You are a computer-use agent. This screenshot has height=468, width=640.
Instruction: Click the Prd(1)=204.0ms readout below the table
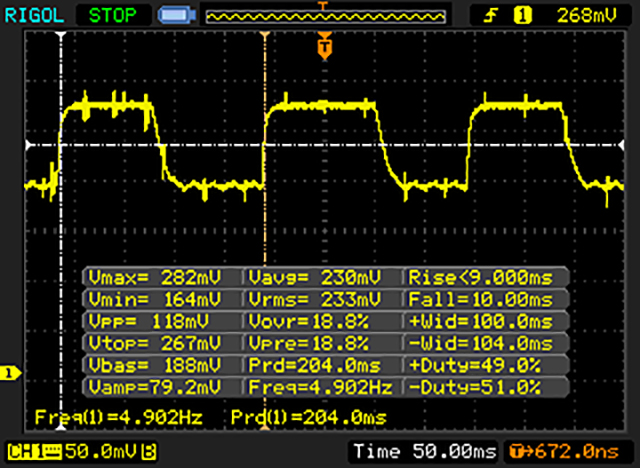click(308, 415)
